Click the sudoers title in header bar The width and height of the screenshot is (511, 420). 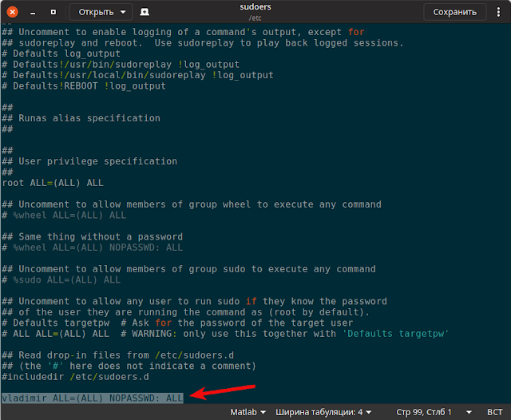(x=255, y=7)
